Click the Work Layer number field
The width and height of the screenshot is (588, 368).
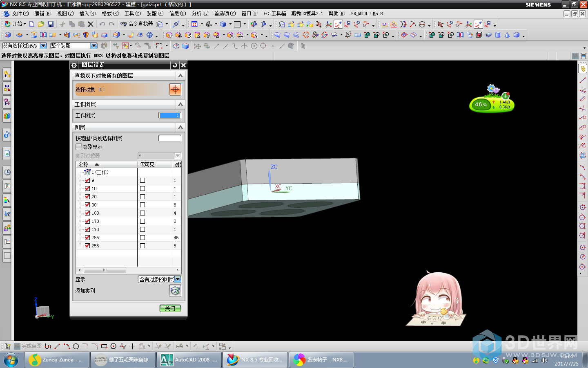coord(170,115)
